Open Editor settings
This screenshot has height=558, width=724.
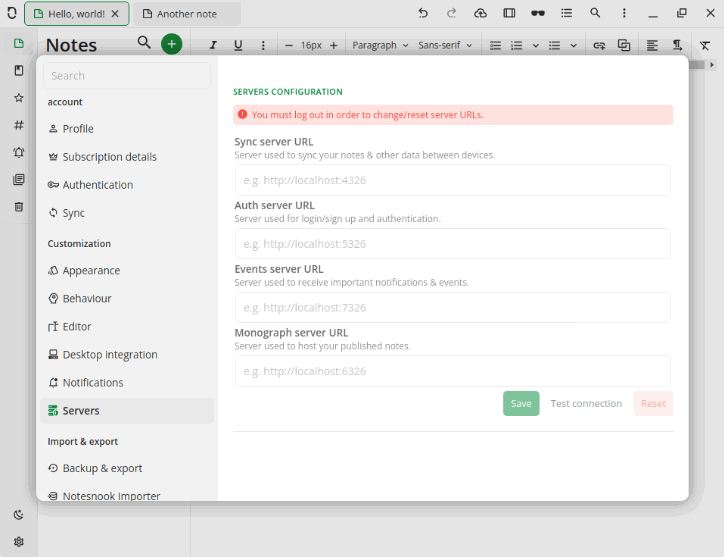tap(127, 327)
